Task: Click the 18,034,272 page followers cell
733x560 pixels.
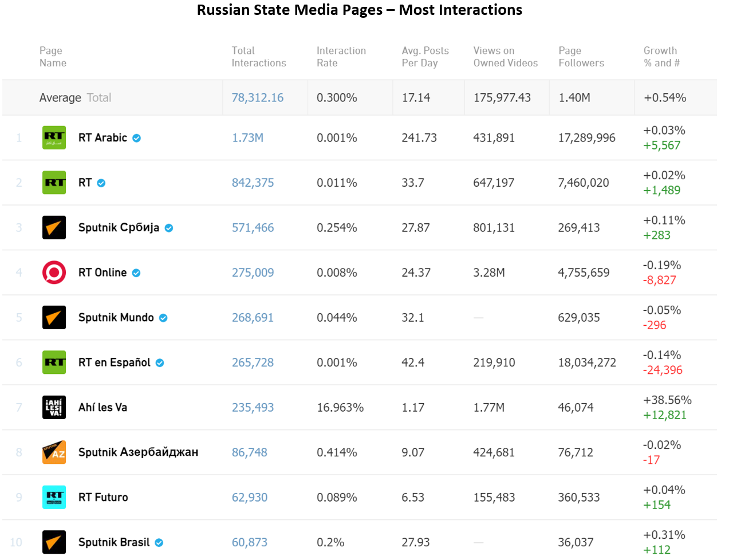Action: coord(587,362)
